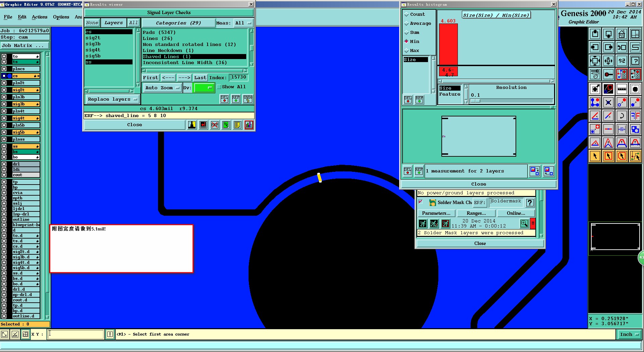Click the pan right arrow icon

[x=608, y=47]
